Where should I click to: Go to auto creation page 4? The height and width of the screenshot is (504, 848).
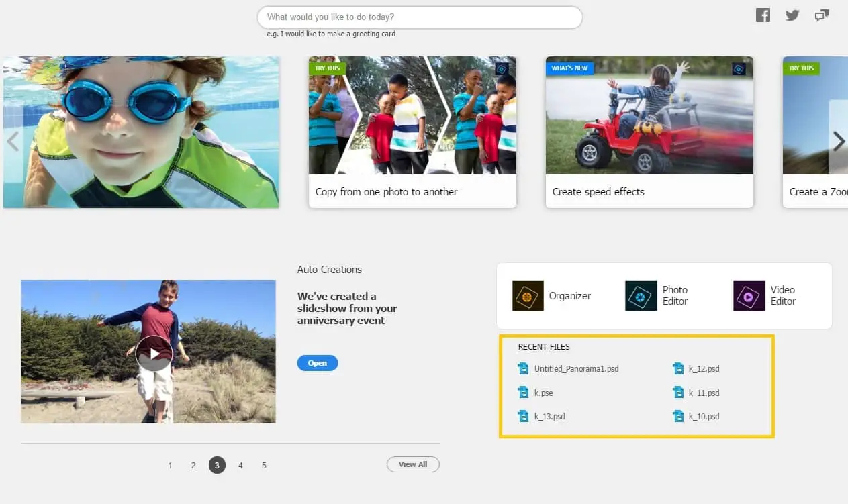(x=240, y=465)
